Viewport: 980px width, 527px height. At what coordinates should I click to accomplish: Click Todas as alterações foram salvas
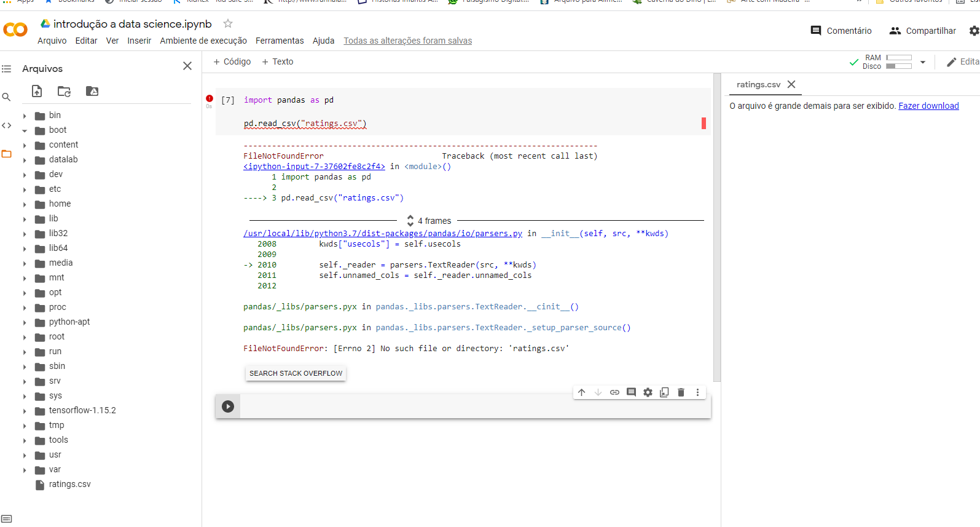(408, 41)
